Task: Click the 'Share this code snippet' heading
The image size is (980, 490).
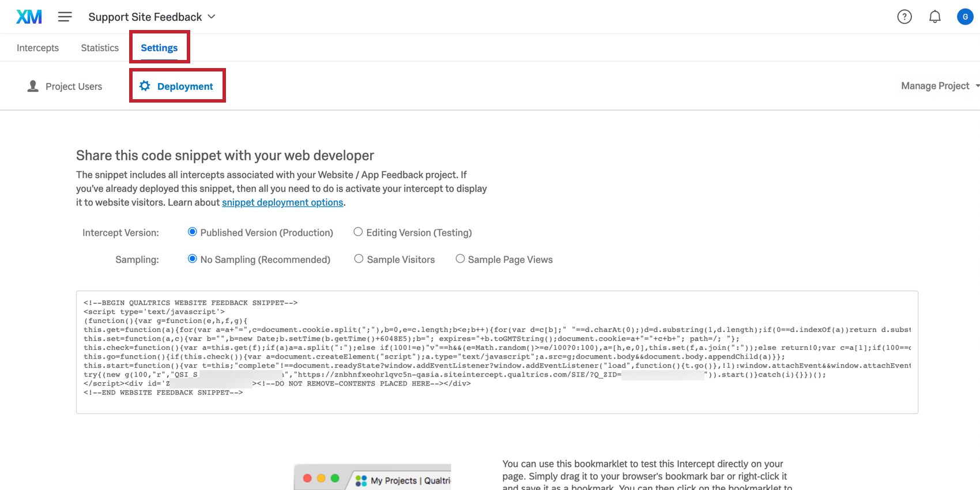Action: [x=225, y=156]
